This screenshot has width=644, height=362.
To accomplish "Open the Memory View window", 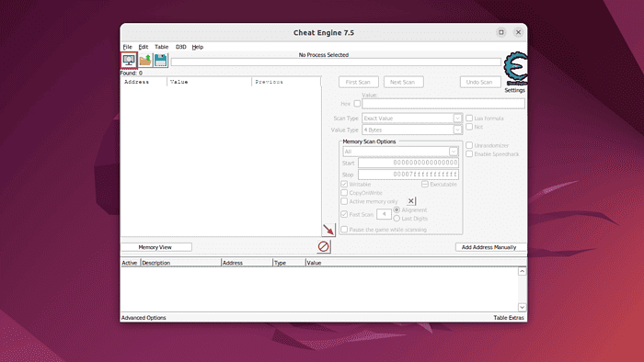I will click(155, 247).
